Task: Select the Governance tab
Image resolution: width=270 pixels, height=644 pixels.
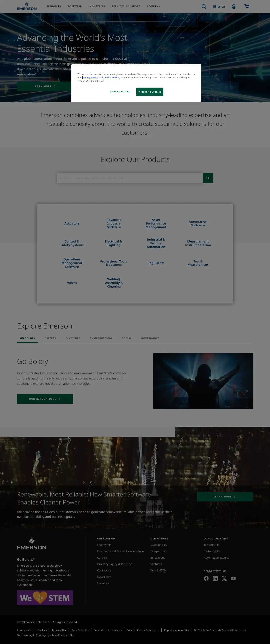Action: [150, 338]
